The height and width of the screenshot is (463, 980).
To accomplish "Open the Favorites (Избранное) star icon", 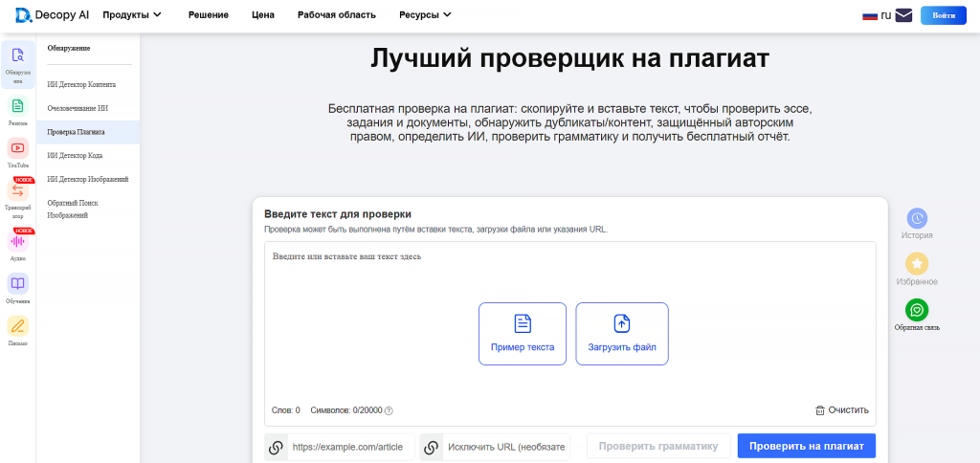I will 917,264.
